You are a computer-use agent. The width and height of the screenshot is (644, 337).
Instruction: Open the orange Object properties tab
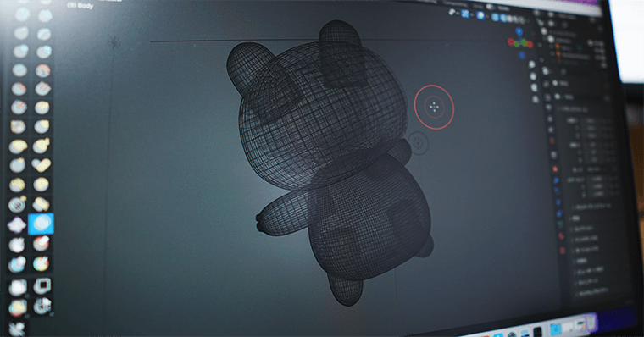point(556,168)
